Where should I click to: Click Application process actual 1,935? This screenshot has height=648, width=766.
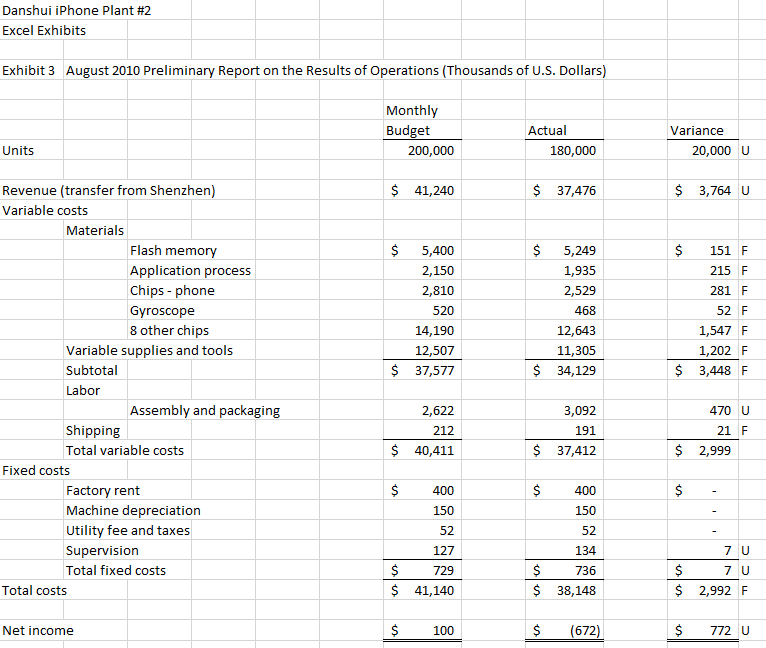click(579, 271)
